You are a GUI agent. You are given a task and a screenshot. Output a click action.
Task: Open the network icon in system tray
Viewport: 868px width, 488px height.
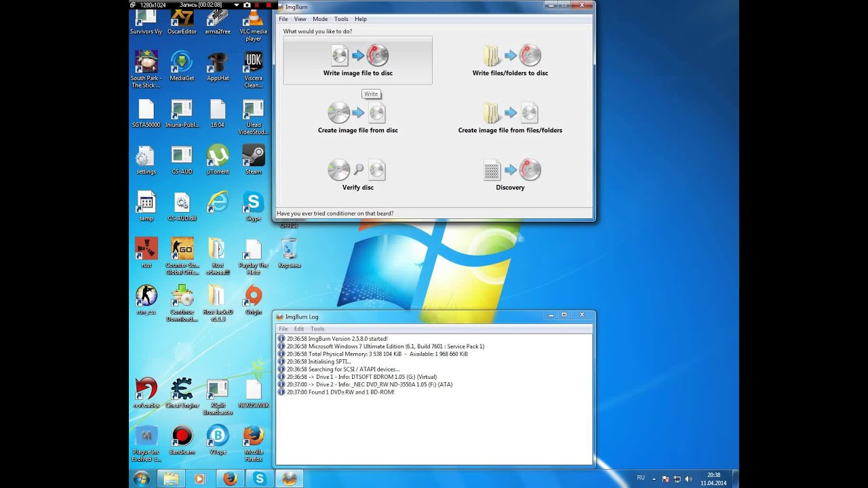click(x=677, y=479)
